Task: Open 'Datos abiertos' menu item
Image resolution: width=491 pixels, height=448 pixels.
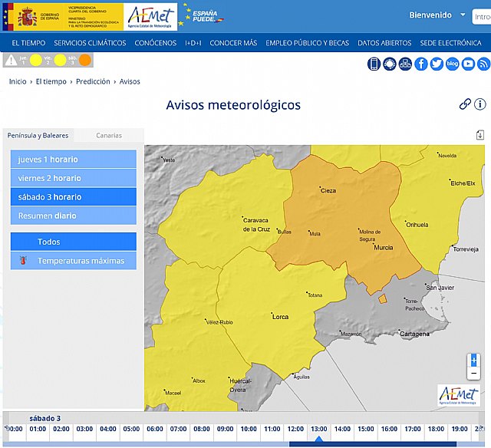Action: coord(385,43)
